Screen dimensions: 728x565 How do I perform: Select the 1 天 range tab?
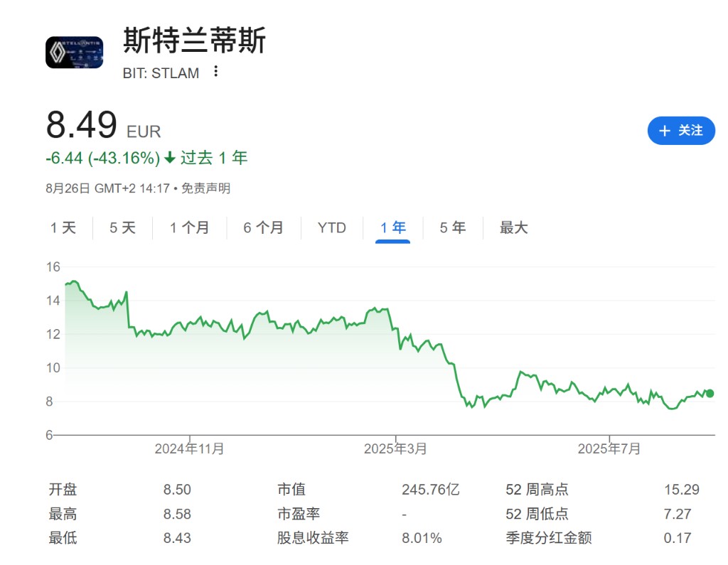coord(63,228)
